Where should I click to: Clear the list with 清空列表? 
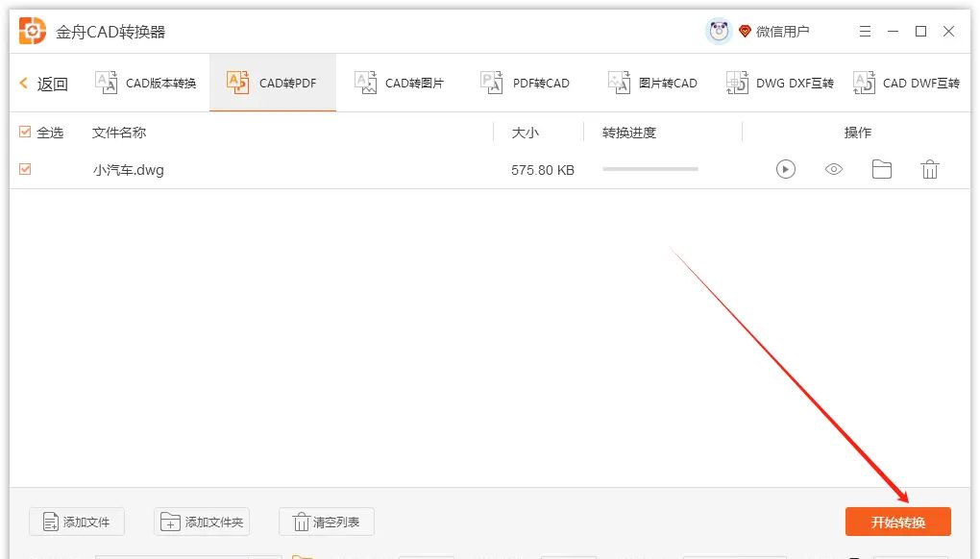pyautogui.click(x=327, y=522)
